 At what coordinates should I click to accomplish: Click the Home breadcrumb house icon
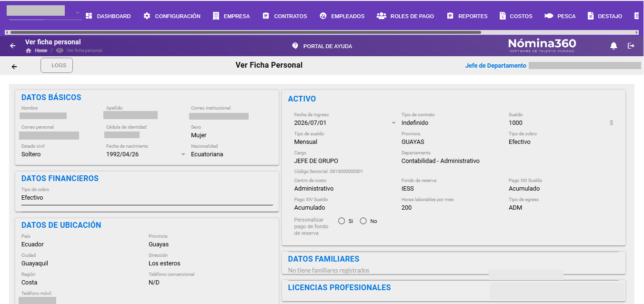(x=29, y=51)
